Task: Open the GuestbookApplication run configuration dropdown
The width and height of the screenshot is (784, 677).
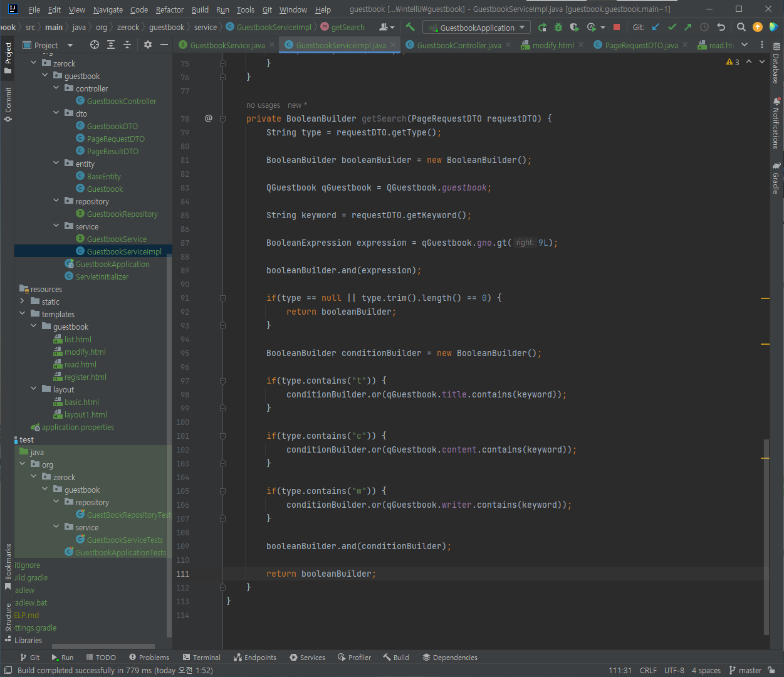Action: 476,28
